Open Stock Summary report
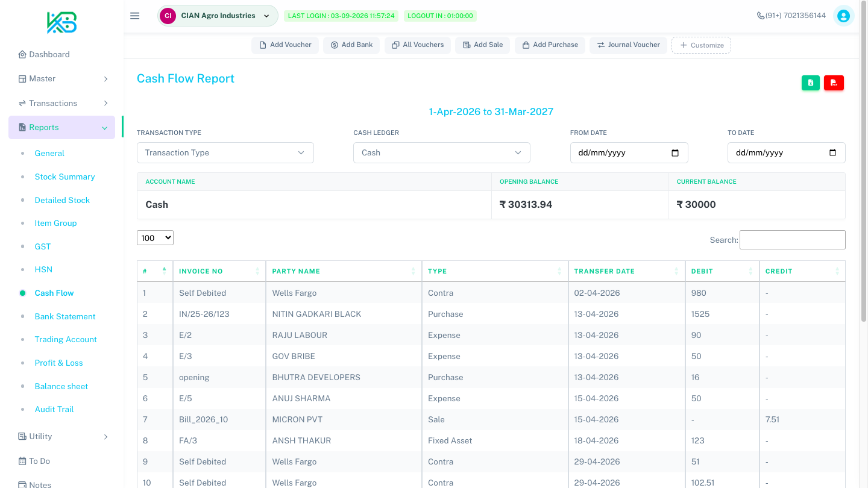868x488 pixels. pos(65,177)
